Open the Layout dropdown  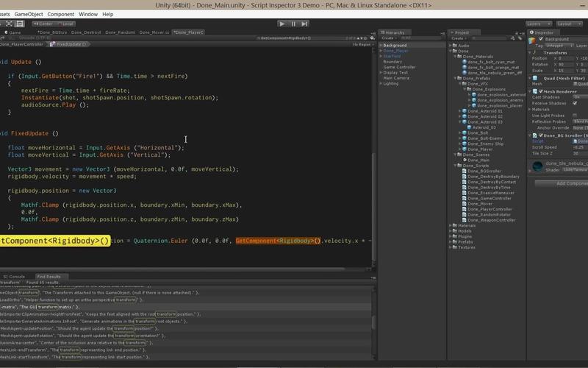(570, 24)
